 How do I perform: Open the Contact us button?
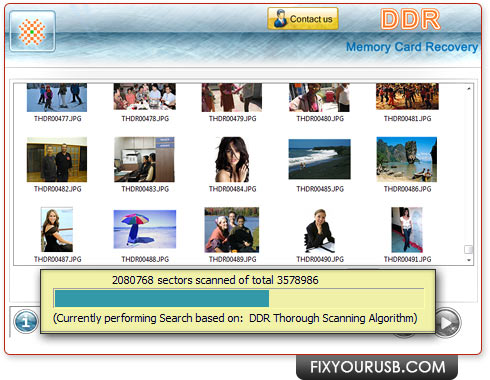click(303, 19)
